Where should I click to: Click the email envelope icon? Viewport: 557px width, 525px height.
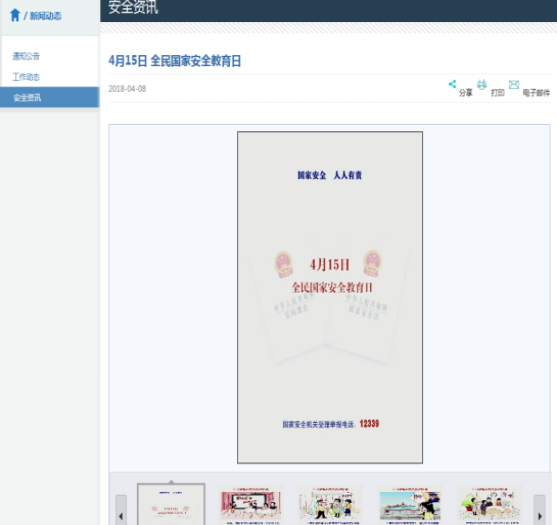(514, 85)
